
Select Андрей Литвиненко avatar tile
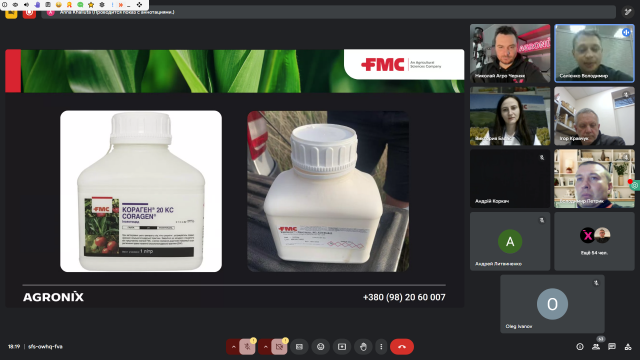click(510, 241)
